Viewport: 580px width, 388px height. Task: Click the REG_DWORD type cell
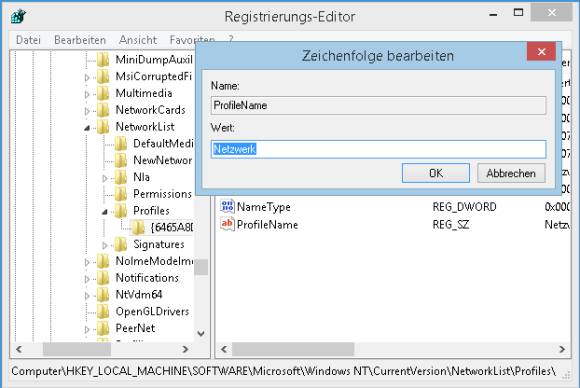464,207
